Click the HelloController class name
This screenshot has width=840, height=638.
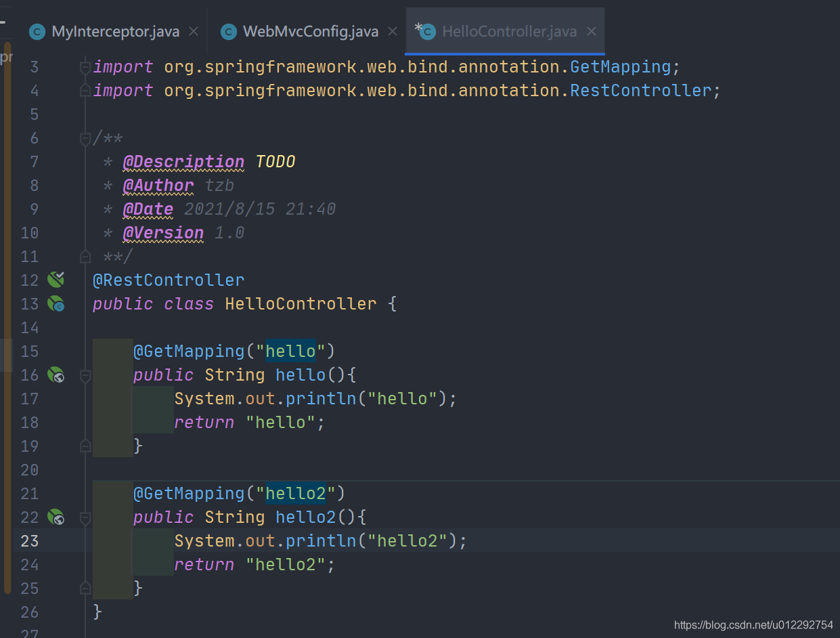tap(301, 303)
